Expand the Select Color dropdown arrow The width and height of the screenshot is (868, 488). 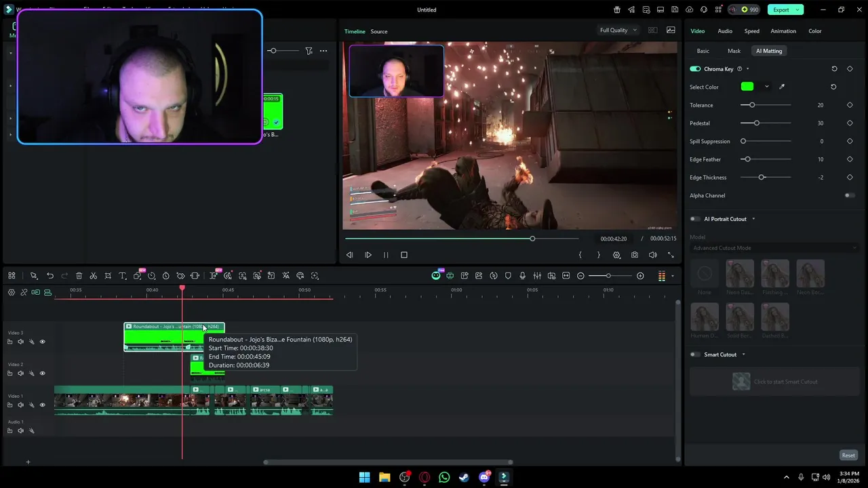click(x=766, y=87)
